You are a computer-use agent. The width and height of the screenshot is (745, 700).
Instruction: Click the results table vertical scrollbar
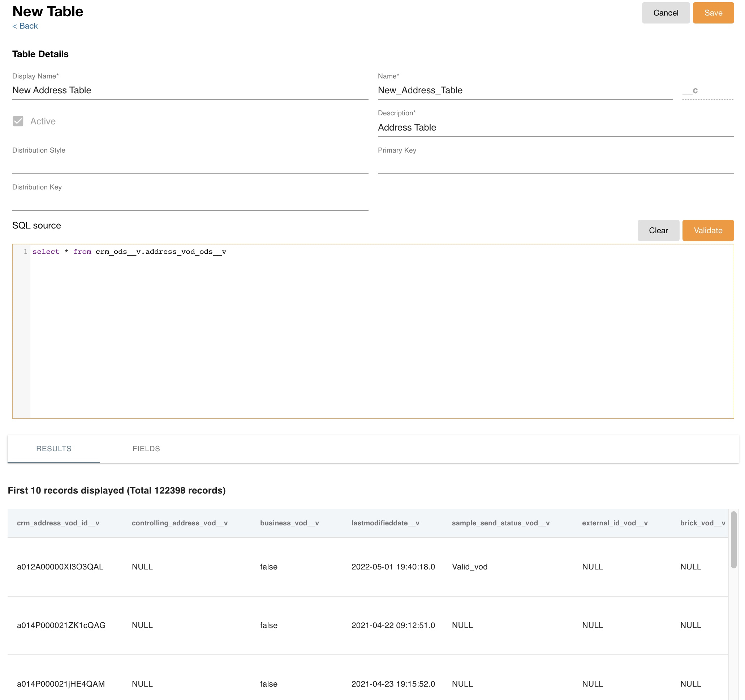[x=733, y=539]
